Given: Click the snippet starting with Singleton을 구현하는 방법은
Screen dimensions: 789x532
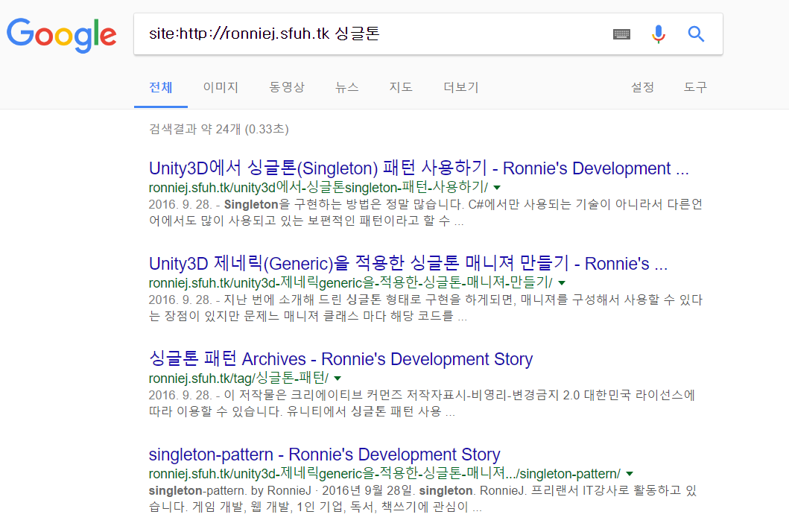Looking at the screenshot, I should [x=425, y=212].
